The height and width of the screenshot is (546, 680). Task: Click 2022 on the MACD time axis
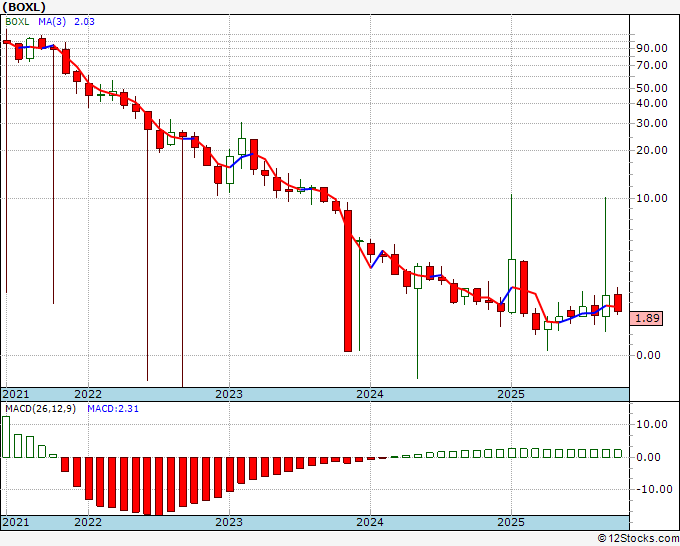click(x=88, y=522)
